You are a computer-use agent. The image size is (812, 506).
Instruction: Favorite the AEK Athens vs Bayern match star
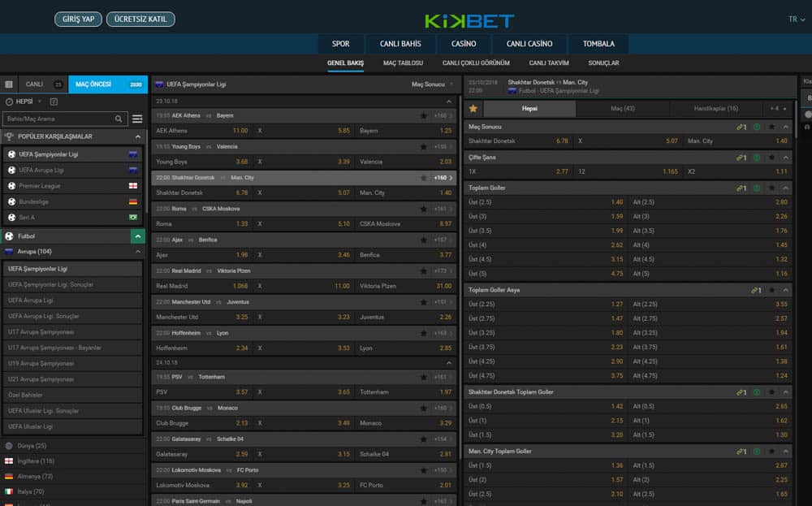424,116
